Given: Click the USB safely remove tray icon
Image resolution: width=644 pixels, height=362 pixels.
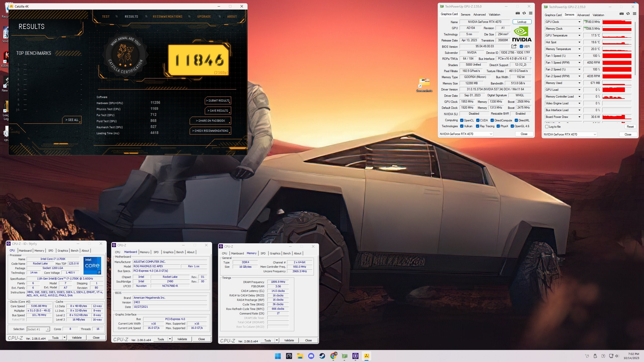Looking at the screenshot, I should (595, 356).
